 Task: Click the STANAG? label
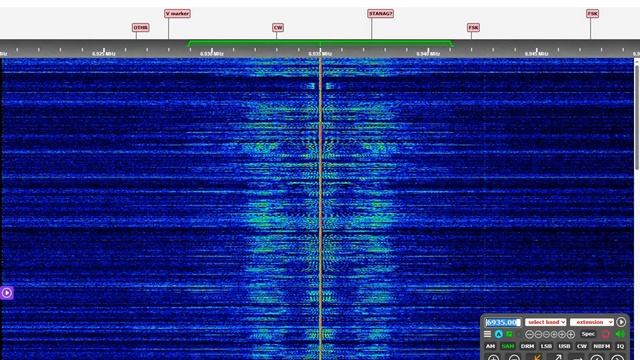[x=380, y=13]
